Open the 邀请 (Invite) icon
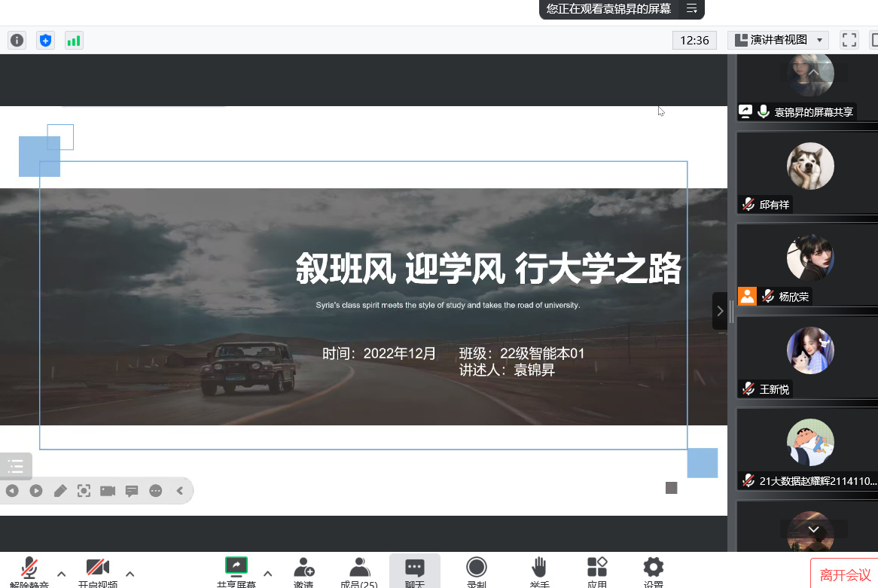 [x=303, y=571]
